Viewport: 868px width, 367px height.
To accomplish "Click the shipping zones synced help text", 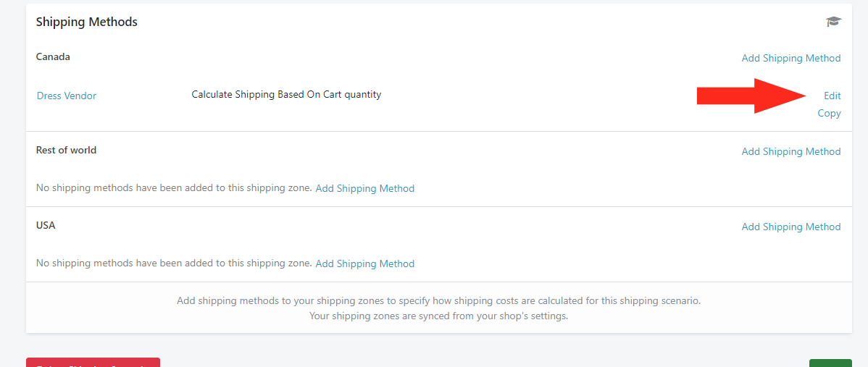I will click(x=438, y=317).
